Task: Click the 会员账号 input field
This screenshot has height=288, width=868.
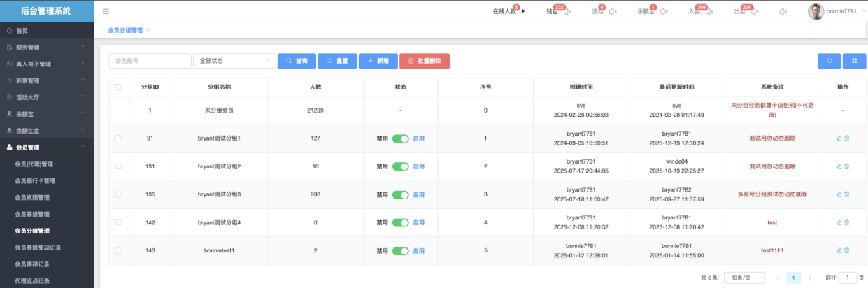Action: tap(150, 61)
